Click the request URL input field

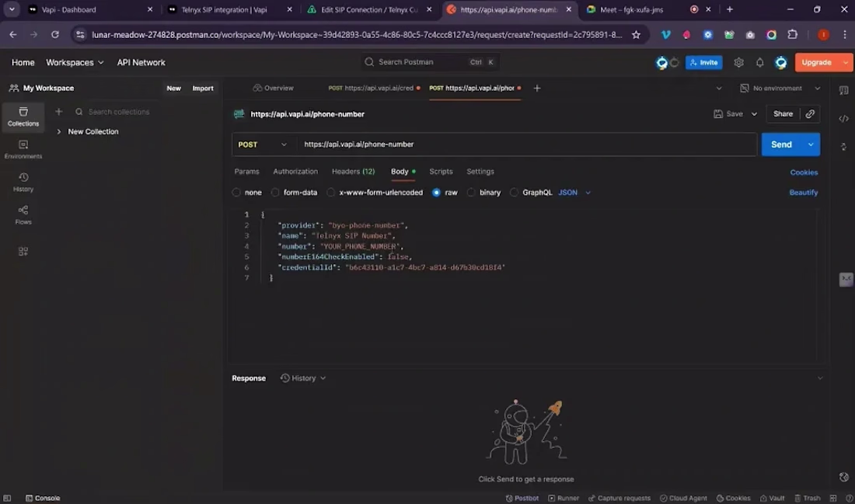(526, 144)
